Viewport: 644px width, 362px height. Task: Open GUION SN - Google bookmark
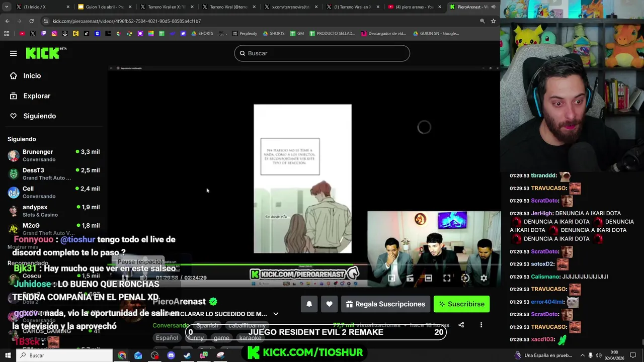coord(436,34)
